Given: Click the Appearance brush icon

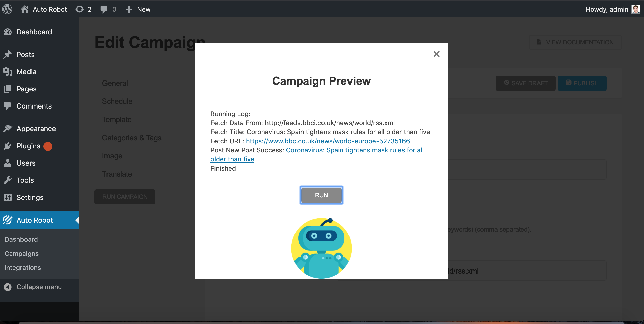Looking at the screenshot, I should tap(8, 129).
